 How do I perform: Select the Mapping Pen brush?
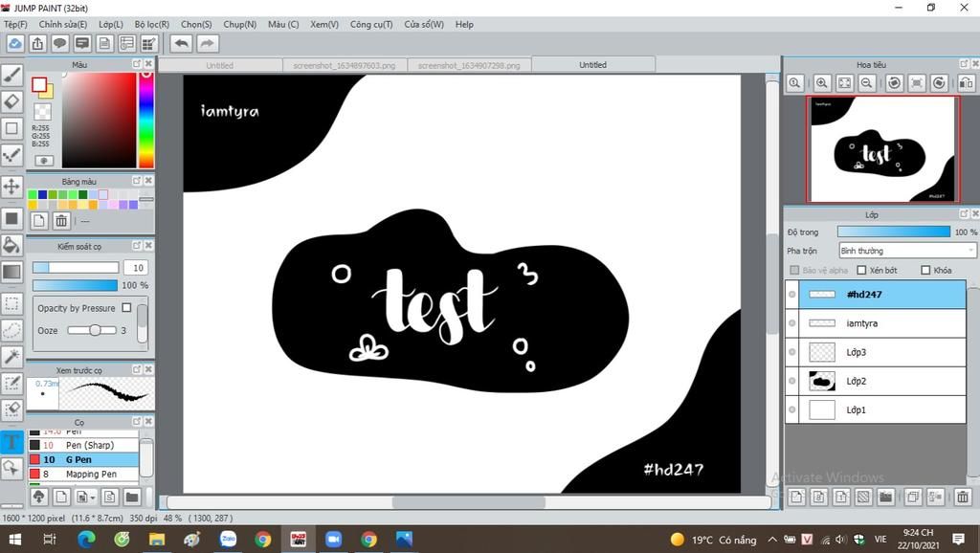[x=83, y=474]
